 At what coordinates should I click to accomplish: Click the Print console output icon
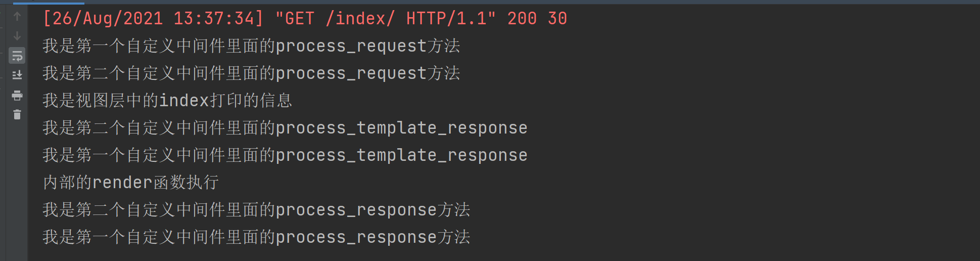[17, 95]
